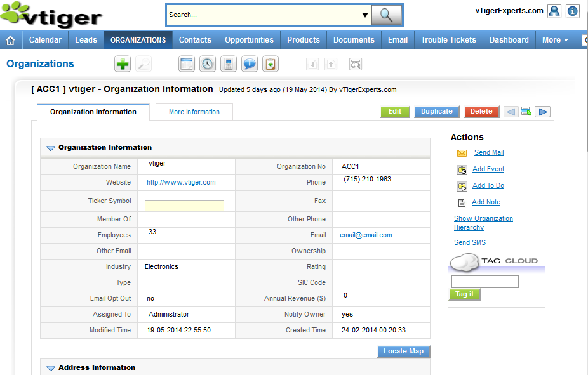Click the export organizations up-arrow icon
This screenshot has height=375, width=588.
pyautogui.click(x=331, y=65)
